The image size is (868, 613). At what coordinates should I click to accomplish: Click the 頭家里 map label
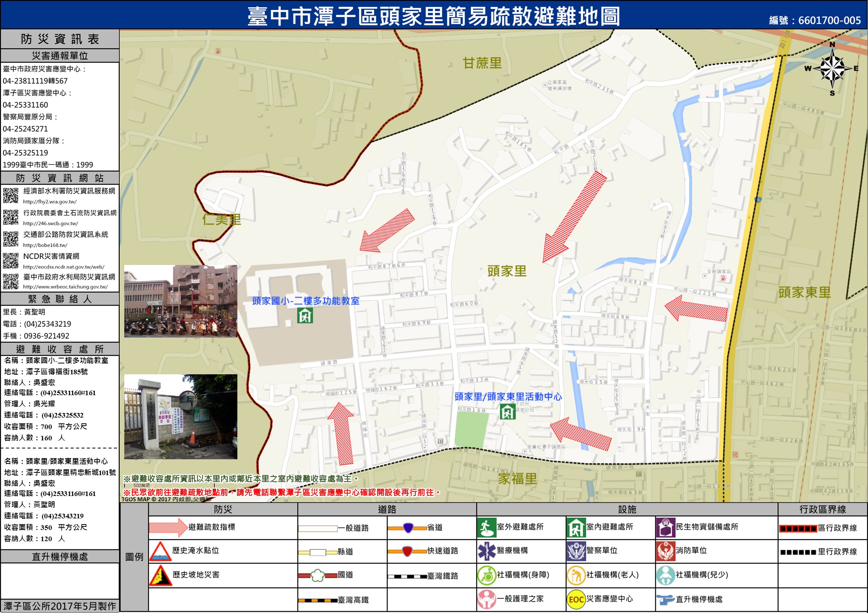(x=507, y=271)
